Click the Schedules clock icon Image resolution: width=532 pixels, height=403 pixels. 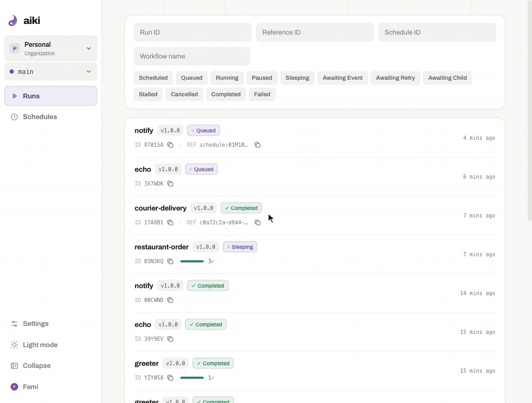click(14, 117)
